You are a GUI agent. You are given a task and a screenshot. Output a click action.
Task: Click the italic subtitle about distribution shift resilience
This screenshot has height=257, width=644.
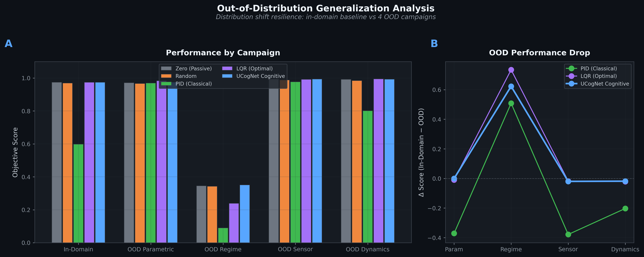pyautogui.click(x=326, y=17)
